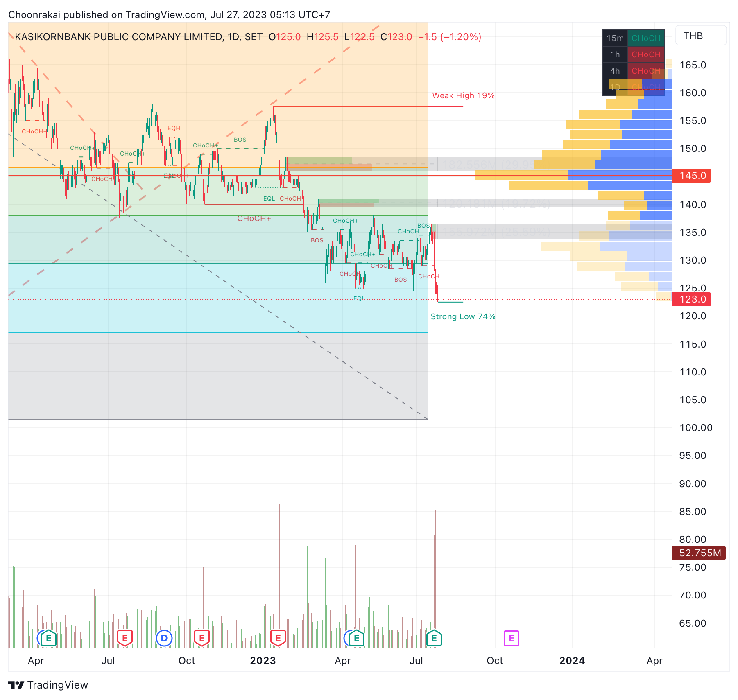Click the 52.755M volume label
The width and height of the screenshot is (738, 700).
click(x=699, y=553)
